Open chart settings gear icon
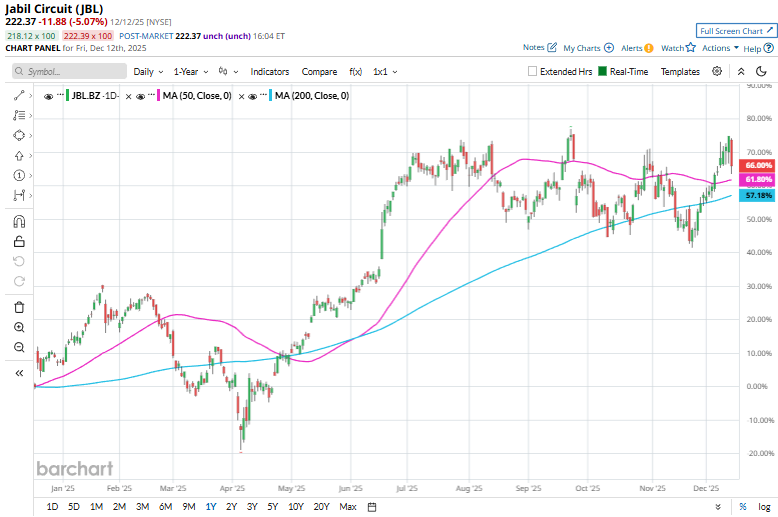The image size is (778, 517). tap(717, 72)
